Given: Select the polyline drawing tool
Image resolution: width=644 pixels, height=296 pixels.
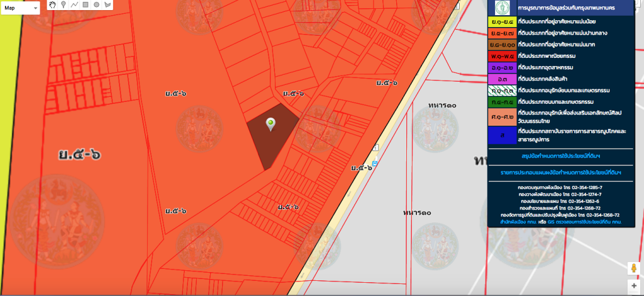Looking at the screenshot, I should 74,5.
